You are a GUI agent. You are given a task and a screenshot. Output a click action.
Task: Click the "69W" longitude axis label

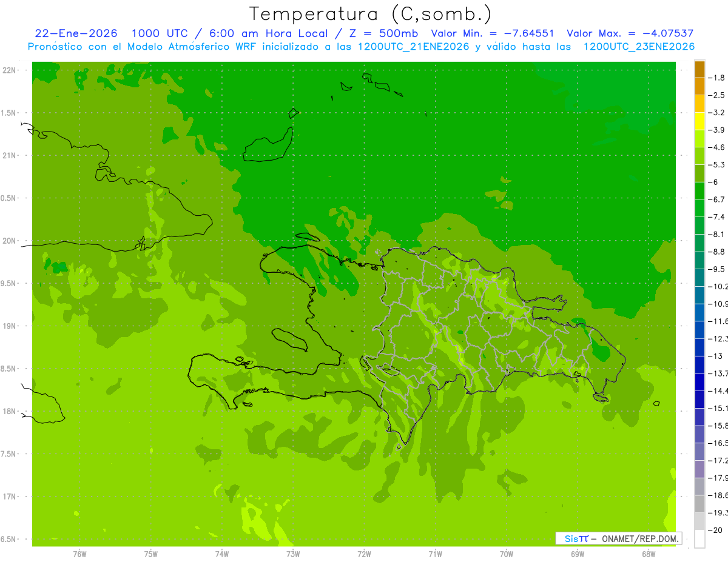click(578, 554)
